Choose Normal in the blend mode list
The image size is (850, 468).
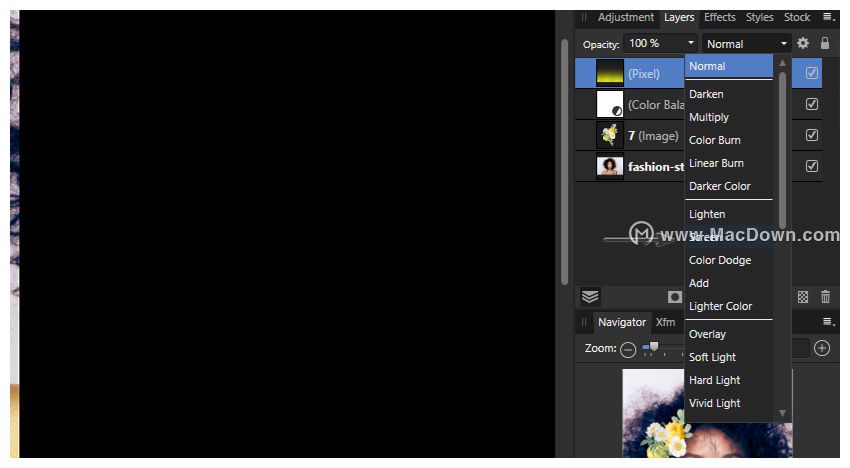[729, 66]
